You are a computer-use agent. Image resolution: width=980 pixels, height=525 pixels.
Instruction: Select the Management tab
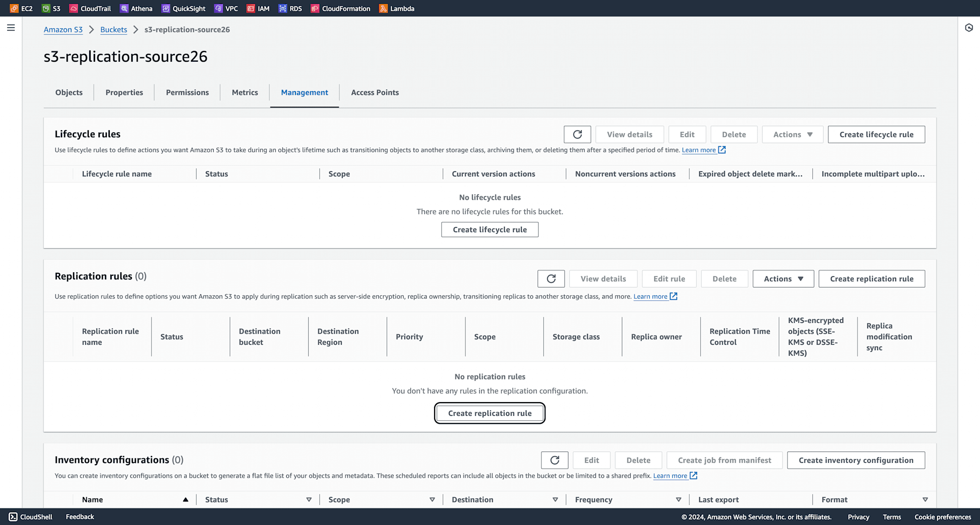pos(304,93)
